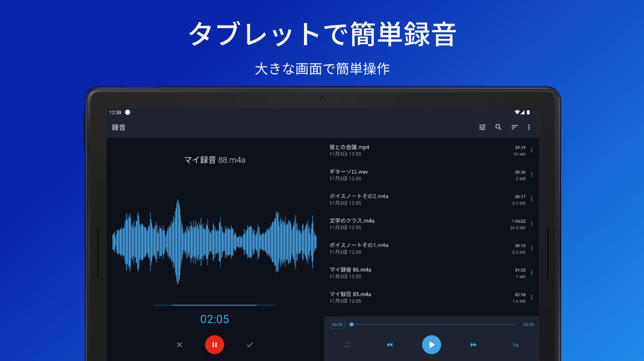This screenshot has height=361, width=644.
Task: Open options menu for 文学のクラス.m4a
Action: [531, 223]
